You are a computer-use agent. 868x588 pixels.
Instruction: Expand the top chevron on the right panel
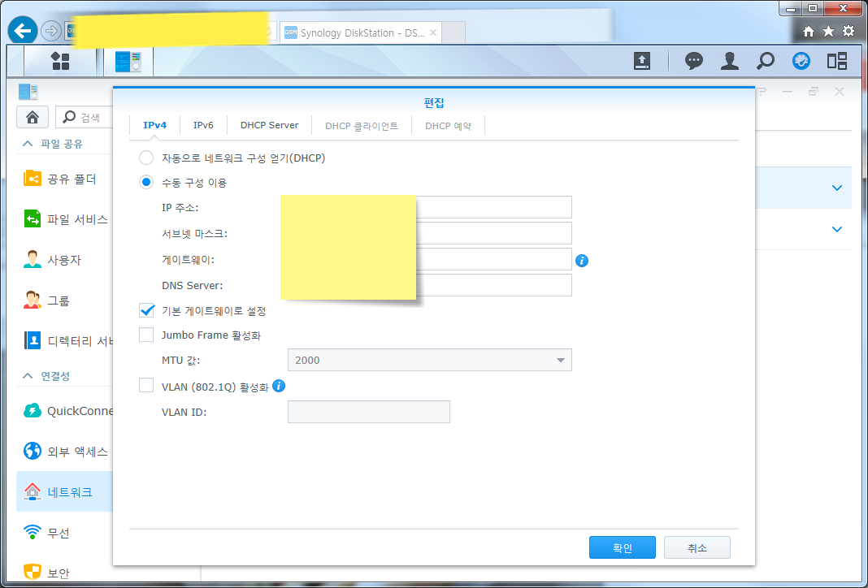(836, 188)
